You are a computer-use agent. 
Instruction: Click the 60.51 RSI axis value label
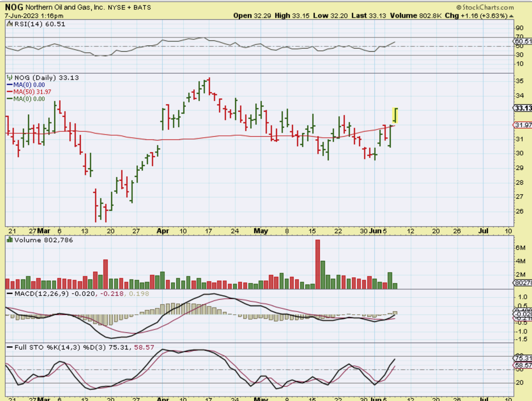click(x=523, y=41)
